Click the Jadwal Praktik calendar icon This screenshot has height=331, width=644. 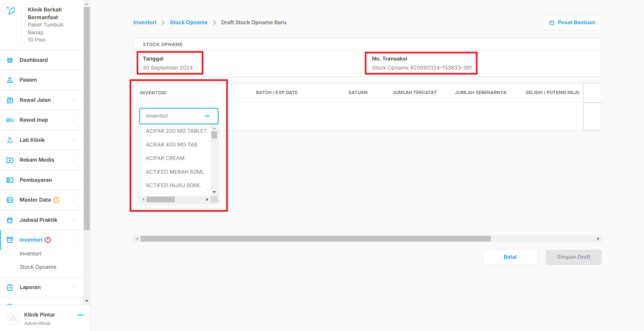click(x=10, y=220)
